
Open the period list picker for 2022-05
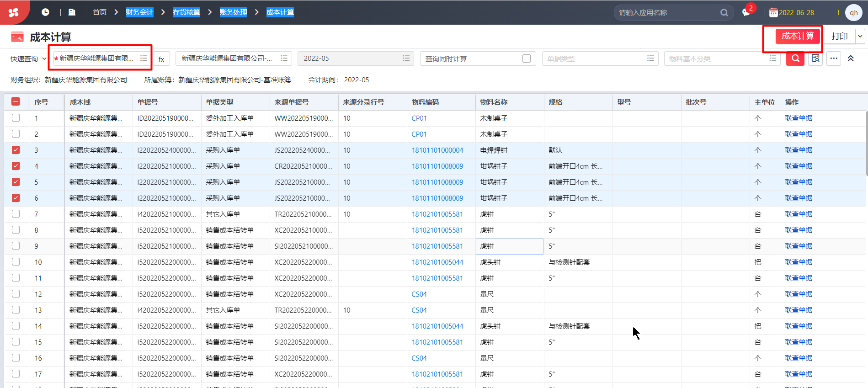coord(406,58)
